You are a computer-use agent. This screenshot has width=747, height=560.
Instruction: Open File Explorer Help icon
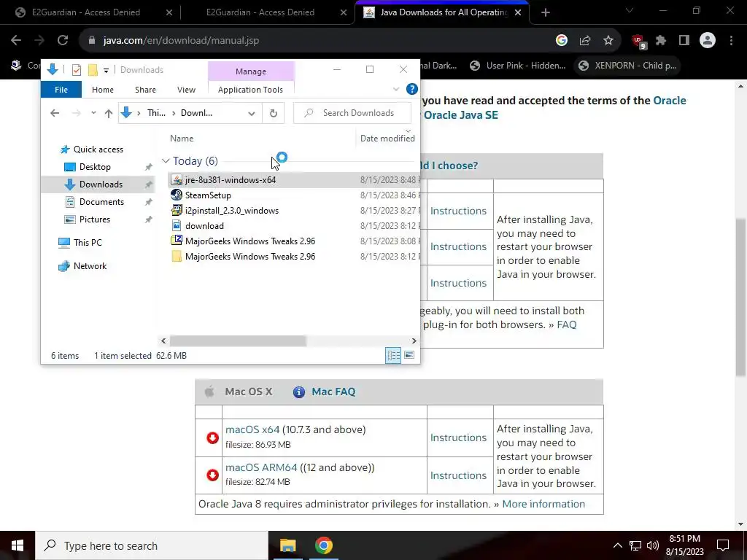412,89
